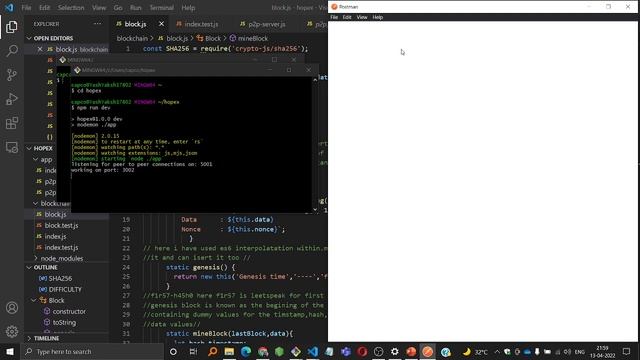The width and height of the screenshot is (640, 360).
Task: Open Run and Debug view
Action: click(12, 99)
